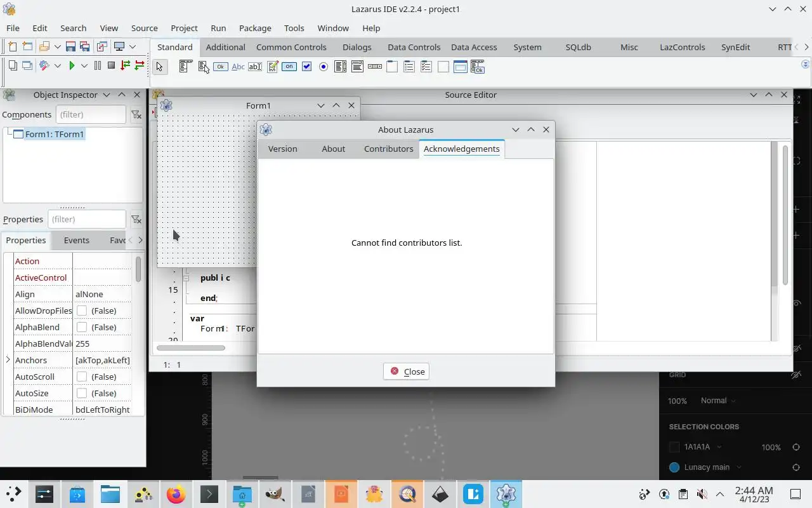Close the About Lazarus dialog with Close button

click(x=407, y=371)
